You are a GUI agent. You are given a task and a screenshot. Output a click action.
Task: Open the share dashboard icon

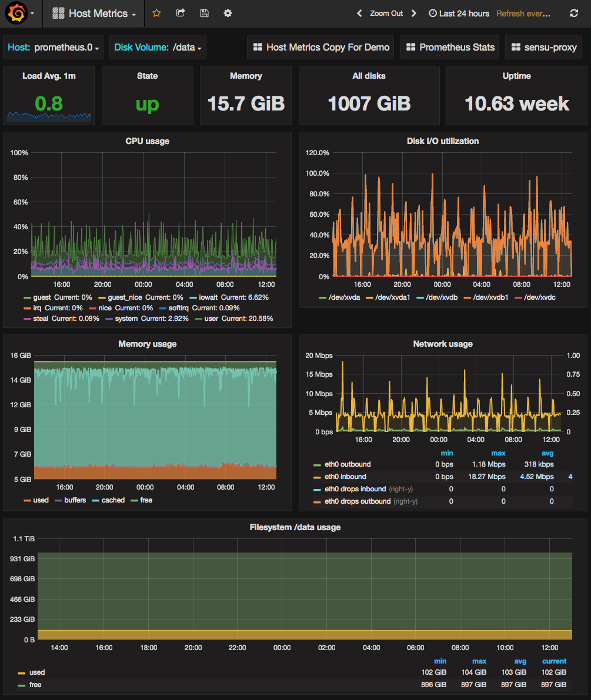coord(181,13)
